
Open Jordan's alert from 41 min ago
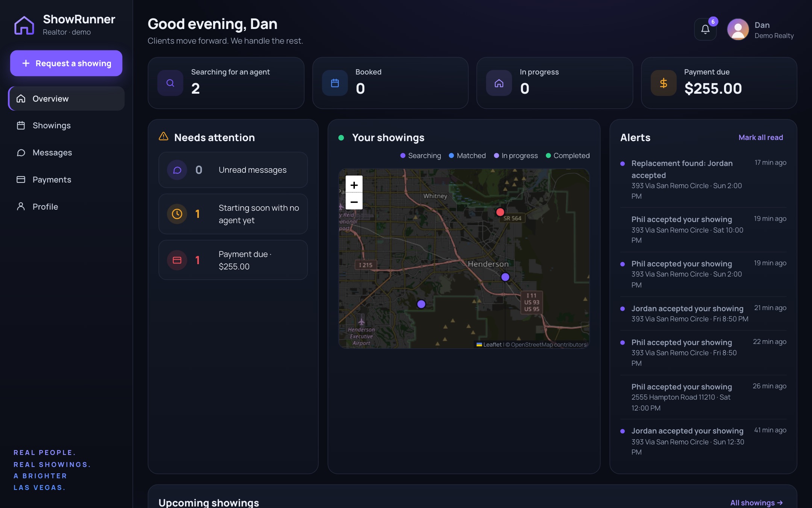[703, 441]
